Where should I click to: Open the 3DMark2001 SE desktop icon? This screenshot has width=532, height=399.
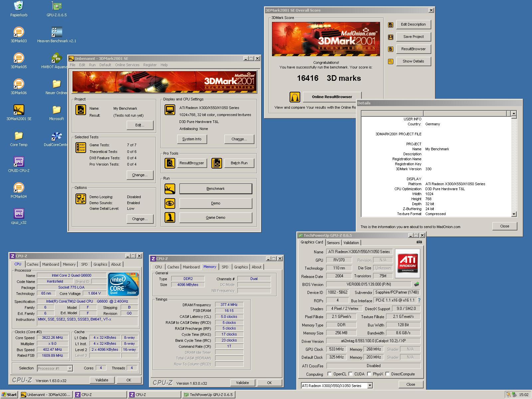[x=19, y=109]
